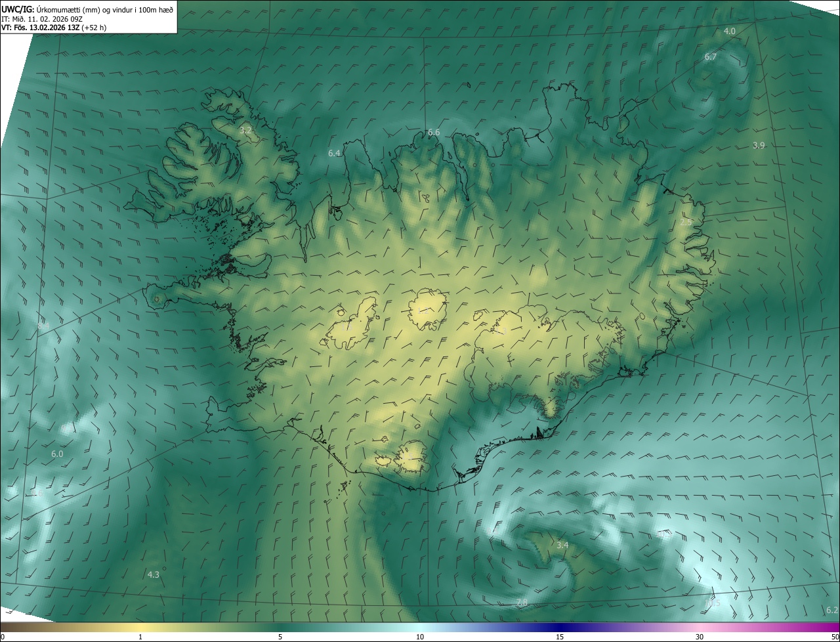
Task: Click the map value label 4.3
Action: (153, 574)
